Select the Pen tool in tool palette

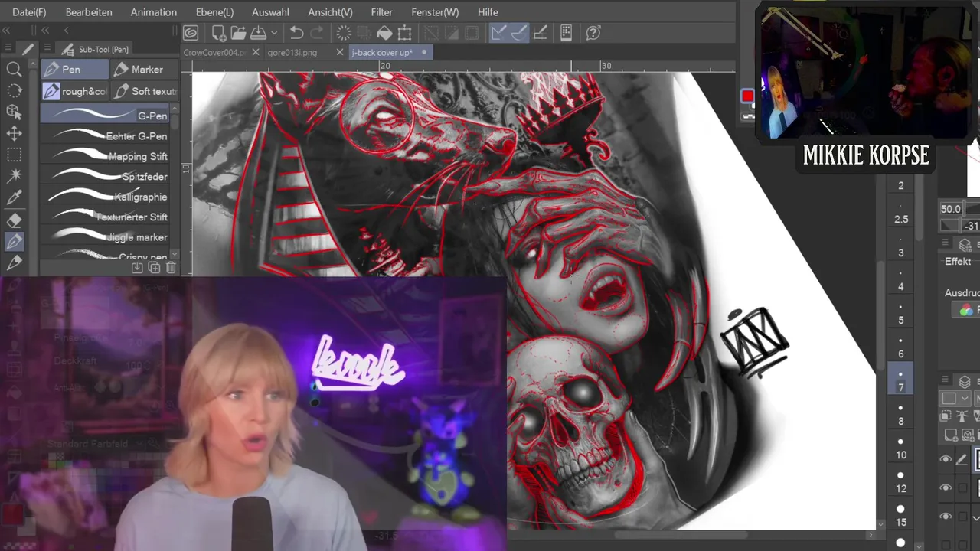point(14,241)
